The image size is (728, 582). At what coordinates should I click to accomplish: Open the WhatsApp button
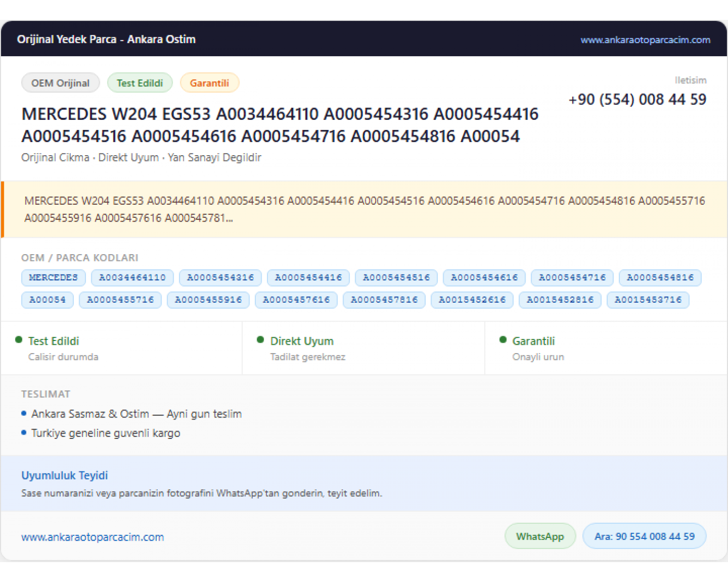540,536
